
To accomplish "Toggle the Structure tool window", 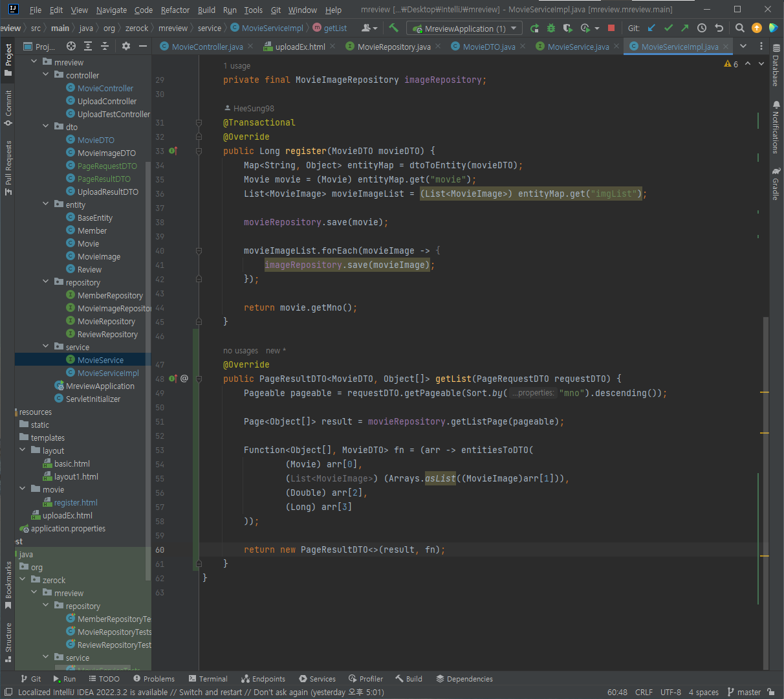I will [8, 643].
